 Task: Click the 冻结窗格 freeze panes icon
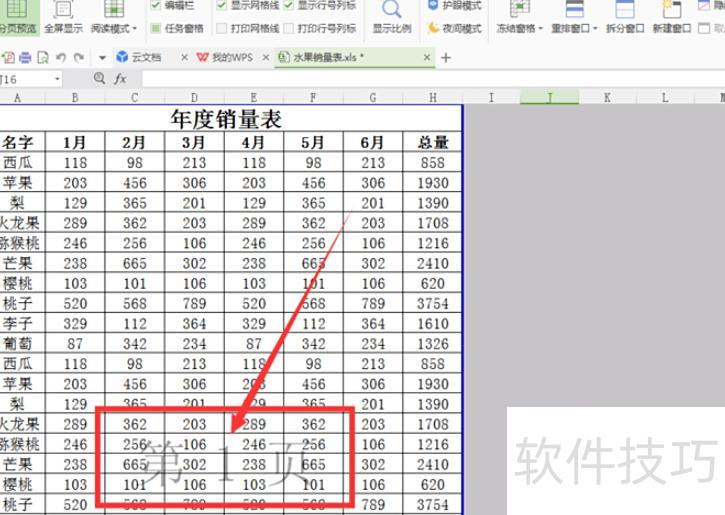(x=520, y=9)
